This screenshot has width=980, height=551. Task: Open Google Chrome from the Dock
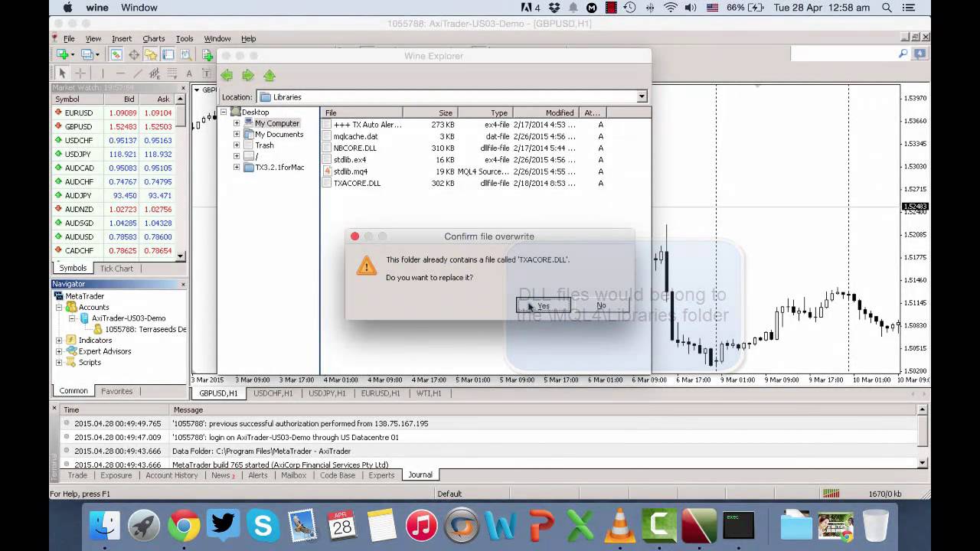(x=184, y=526)
